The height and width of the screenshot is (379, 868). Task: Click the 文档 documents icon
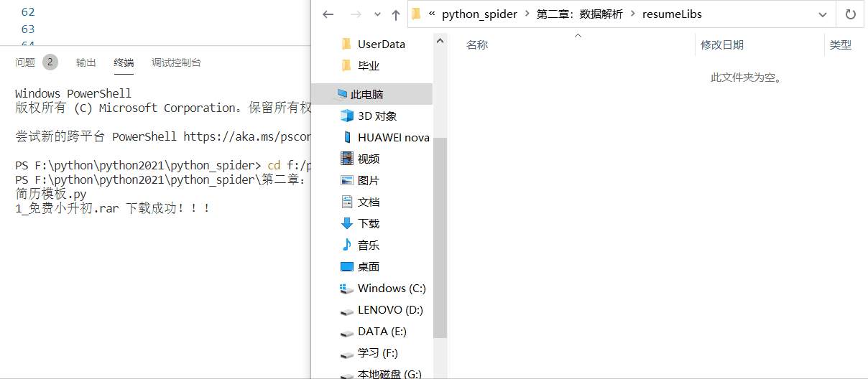347,202
